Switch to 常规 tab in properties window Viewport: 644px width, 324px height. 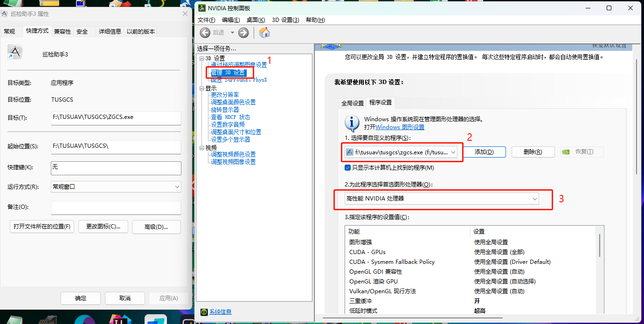(10, 31)
